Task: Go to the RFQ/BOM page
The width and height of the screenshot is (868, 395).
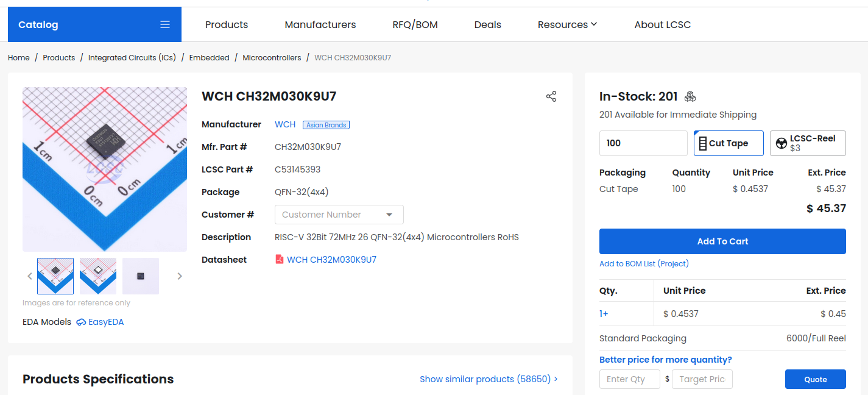Action: pyautogui.click(x=415, y=24)
